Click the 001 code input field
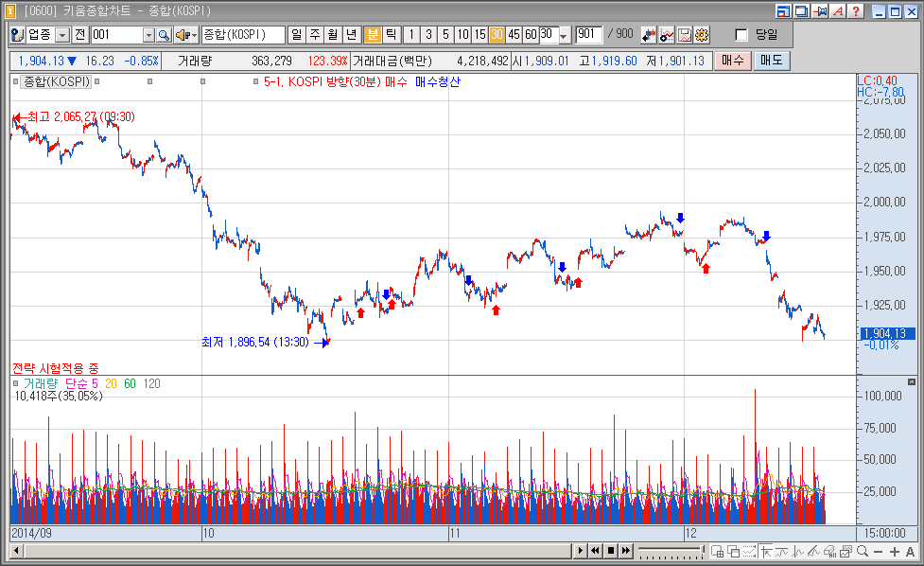Screen dimensions: 924x566 coord(116,35)
